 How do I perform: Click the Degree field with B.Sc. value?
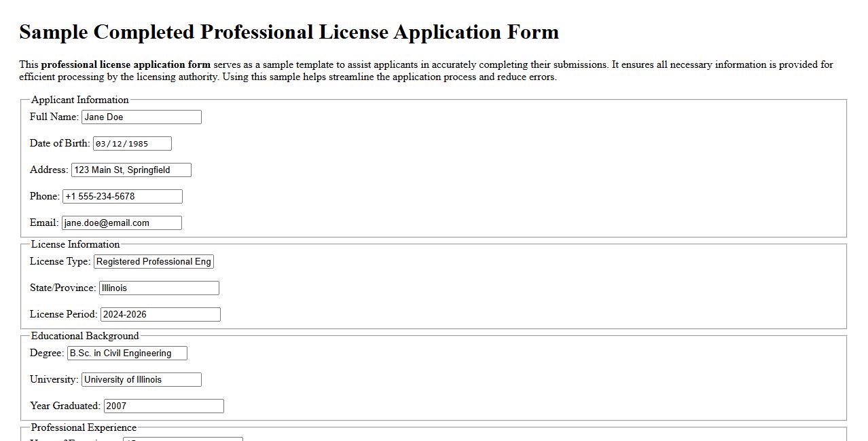(x=126, y=353)
